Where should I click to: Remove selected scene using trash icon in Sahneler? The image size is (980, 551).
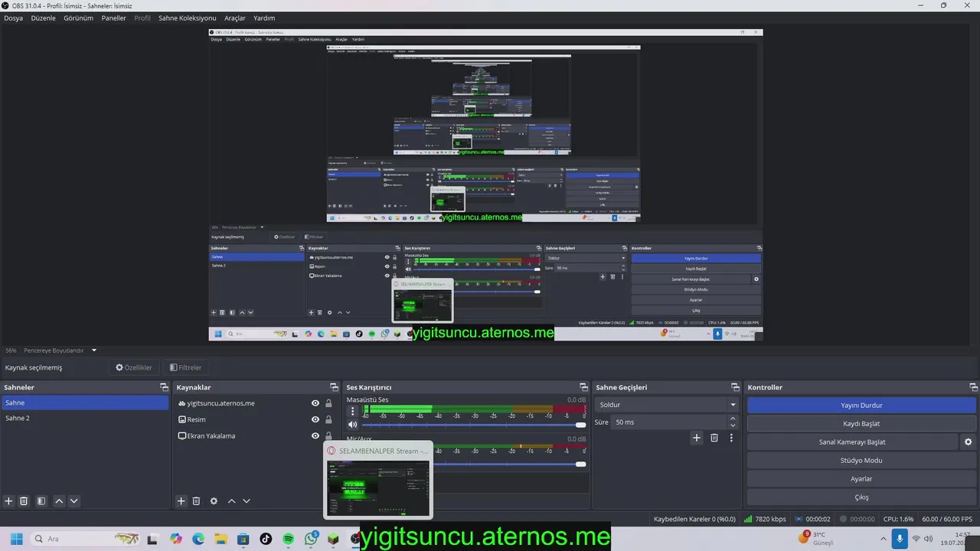click(24, 501)
